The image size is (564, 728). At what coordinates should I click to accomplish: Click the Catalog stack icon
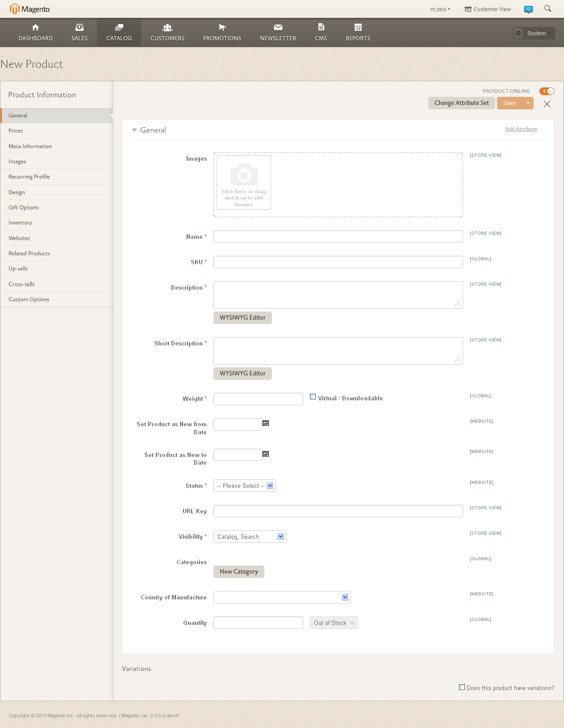[x=119, y=27]
